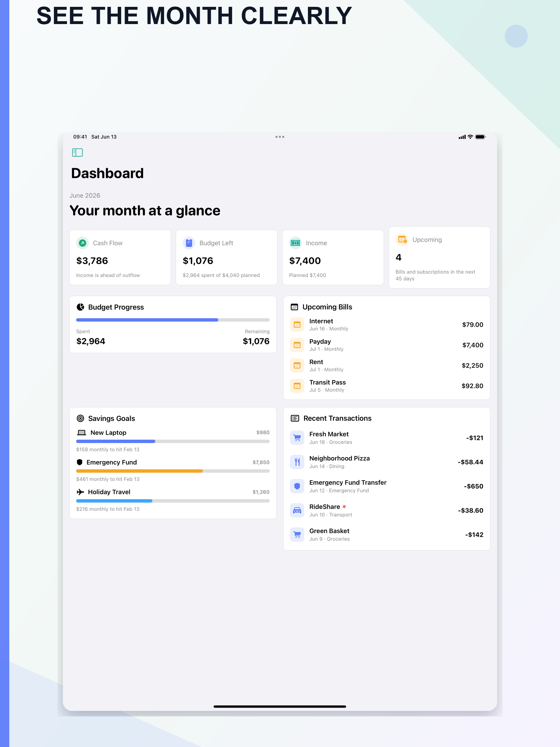Tap the Income banknote icon

coord(295,243)
